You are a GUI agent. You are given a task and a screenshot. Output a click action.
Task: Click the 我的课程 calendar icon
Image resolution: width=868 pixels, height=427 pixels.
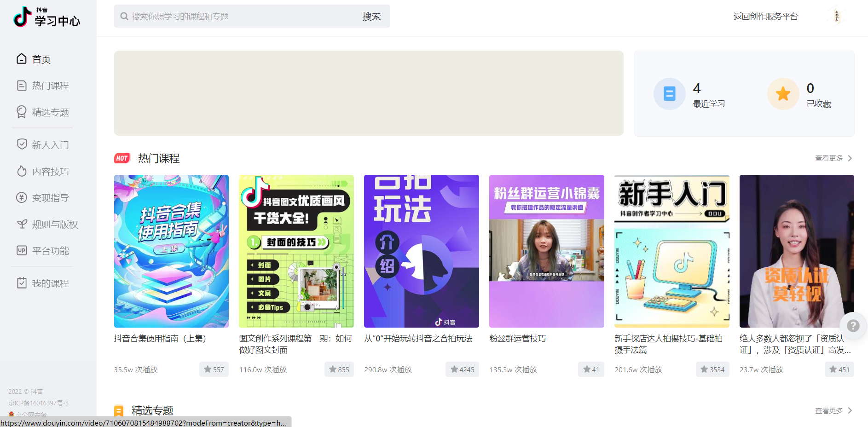point(21,282)
